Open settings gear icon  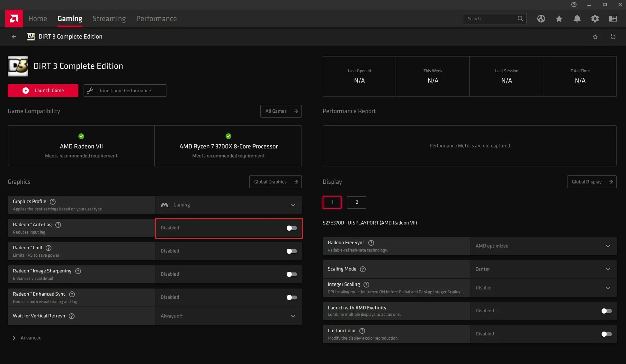[x=595, y=19]
